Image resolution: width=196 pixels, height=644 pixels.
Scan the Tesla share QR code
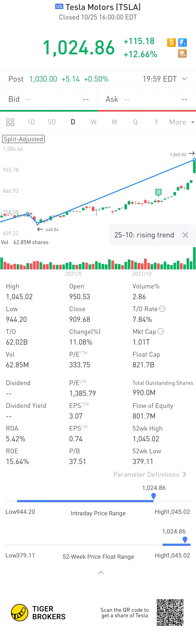(x=170, y=612)
